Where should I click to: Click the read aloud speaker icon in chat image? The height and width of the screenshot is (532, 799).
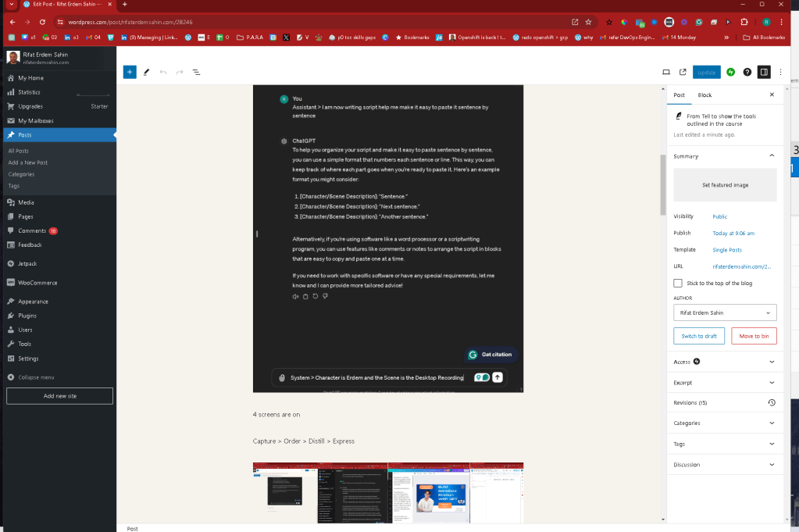point(295,296)
